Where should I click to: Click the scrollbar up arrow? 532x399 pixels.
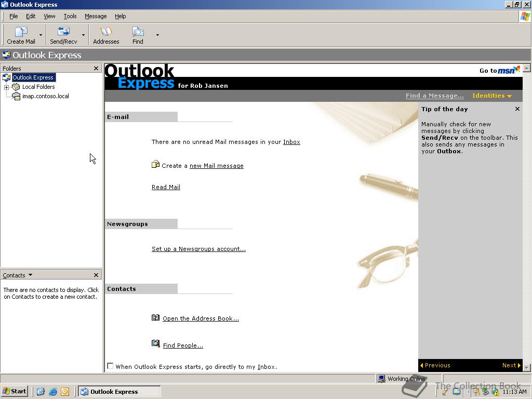click(527, 68)
